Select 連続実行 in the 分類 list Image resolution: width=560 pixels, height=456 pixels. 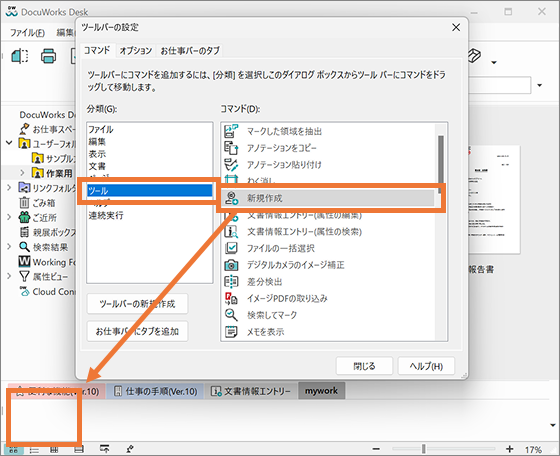106,215
